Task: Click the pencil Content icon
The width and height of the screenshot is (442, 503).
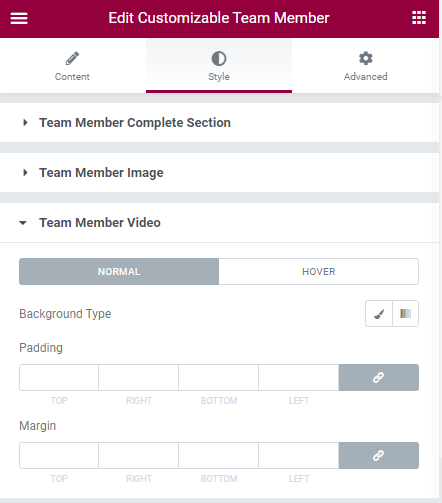Action: (72, 58)
